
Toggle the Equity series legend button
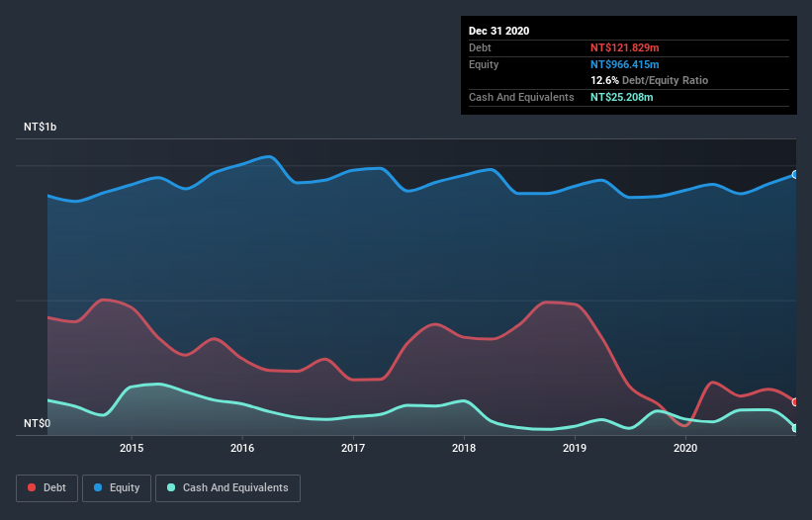click(117, 488)
